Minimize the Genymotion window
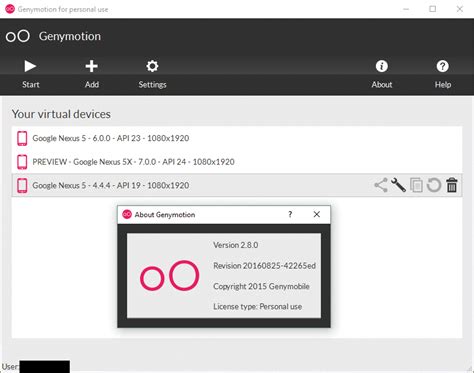The width and height of the screenshot is (474, 373). coord(406,9)
